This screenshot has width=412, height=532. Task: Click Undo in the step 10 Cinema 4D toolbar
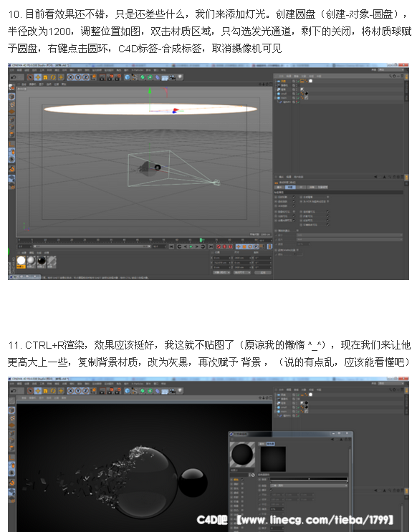[x=13, y=77]
